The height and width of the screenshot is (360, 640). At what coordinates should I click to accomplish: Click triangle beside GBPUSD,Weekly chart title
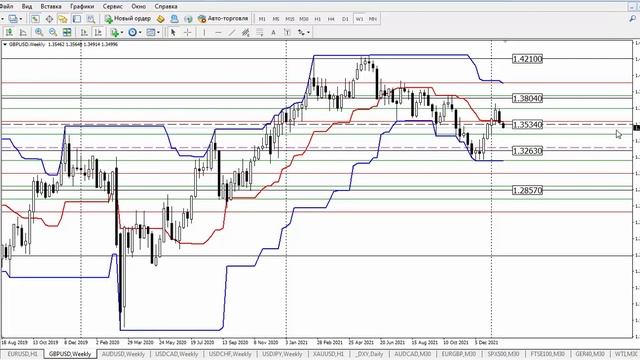[5, 44]
